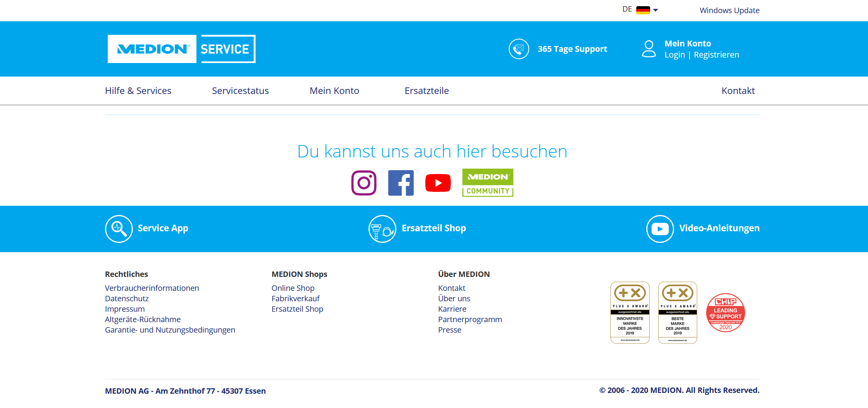Click the MEDION AG address text
The height and width of the screenshot is (408, 868).
click(185, 391)
